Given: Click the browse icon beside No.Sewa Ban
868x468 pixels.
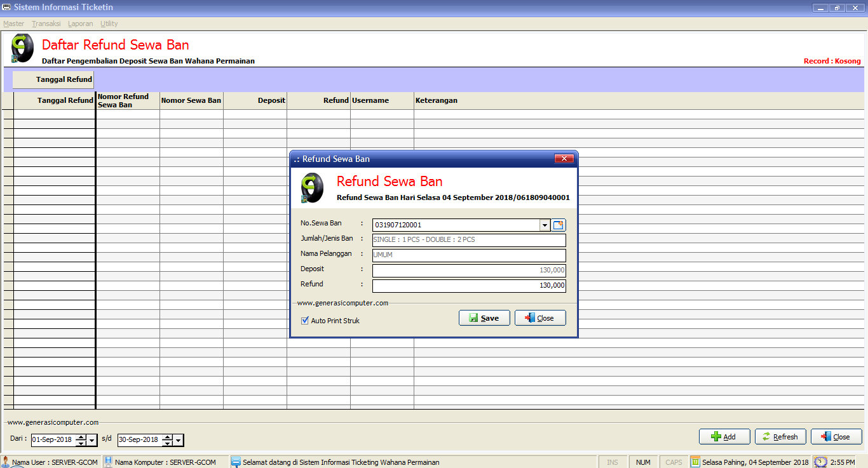Looking at the screenshot, I should 559,225.
